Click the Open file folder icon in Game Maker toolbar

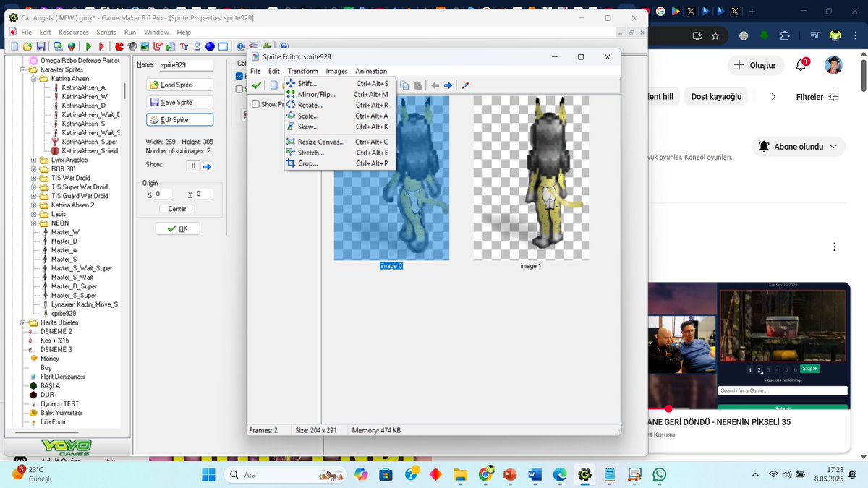coord(27,46)
